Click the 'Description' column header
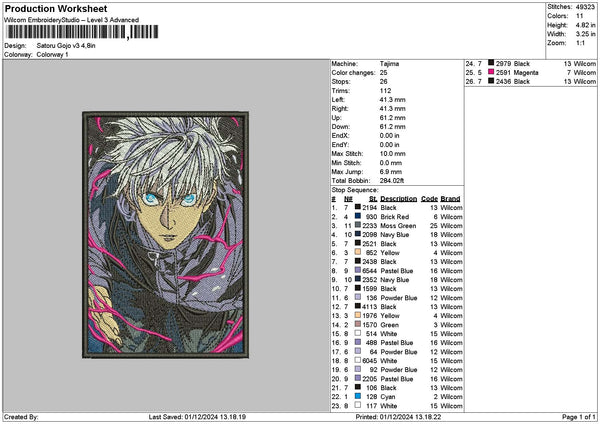Screen dimensions: 600x424 398,199
